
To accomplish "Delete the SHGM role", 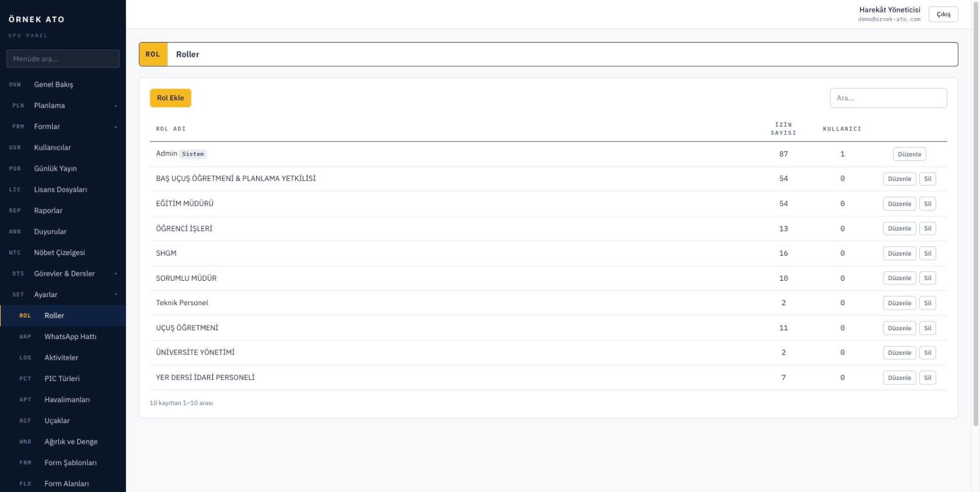I will [927, 253].
